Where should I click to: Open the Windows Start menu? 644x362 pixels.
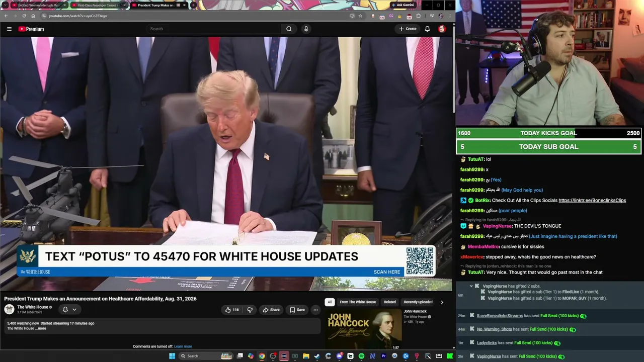click(x=172, y=356)
